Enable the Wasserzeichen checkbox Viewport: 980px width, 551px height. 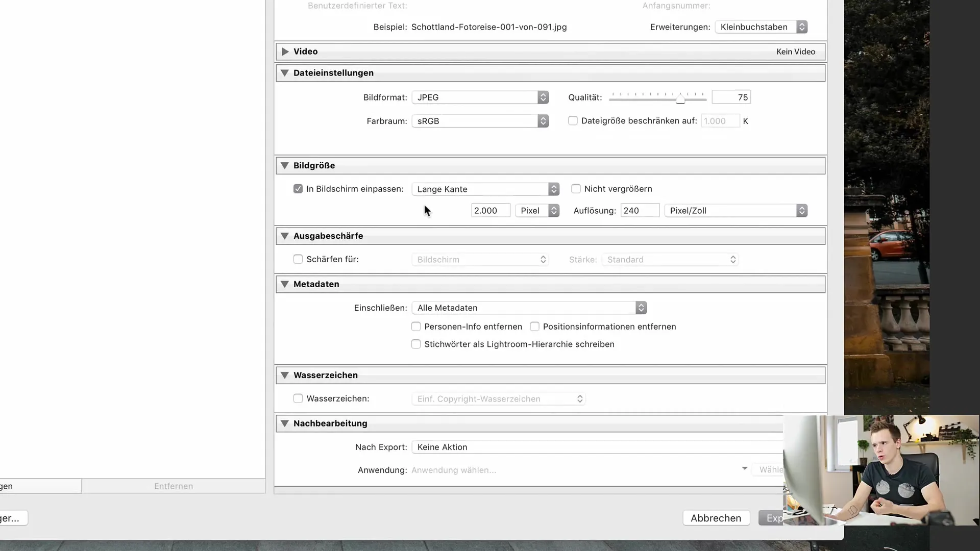[298, 398]
